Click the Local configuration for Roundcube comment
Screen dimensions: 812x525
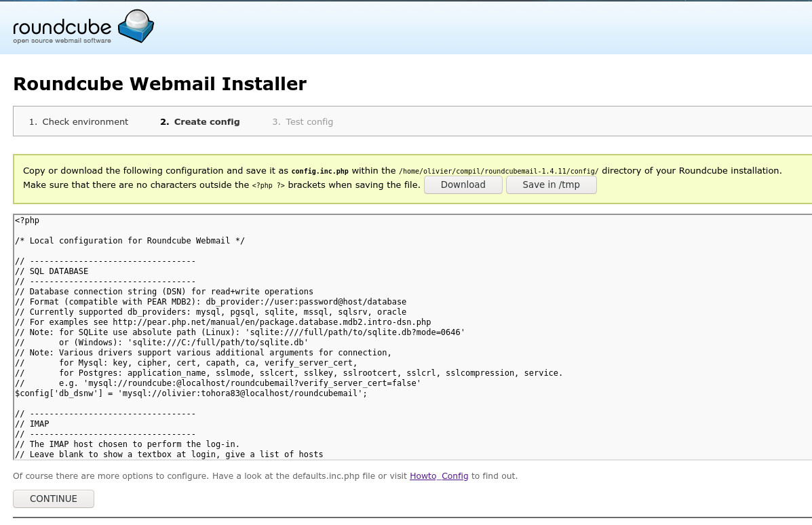[130, 241]
